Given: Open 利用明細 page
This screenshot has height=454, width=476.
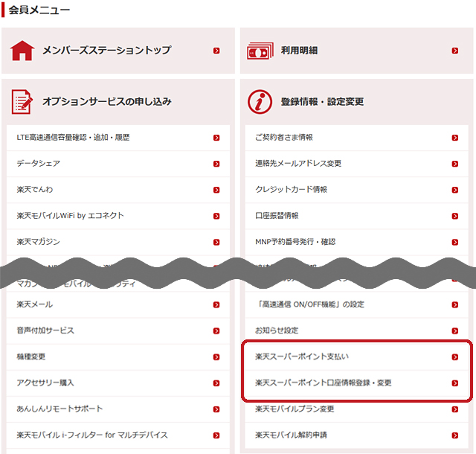Looking at the screenshot, I should pos(299,51).
